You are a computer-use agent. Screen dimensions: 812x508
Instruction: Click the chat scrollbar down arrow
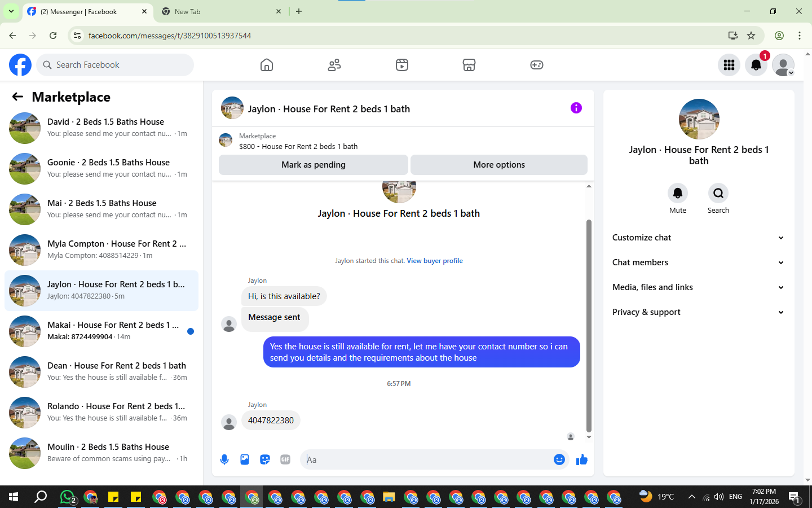coord(589,437)
